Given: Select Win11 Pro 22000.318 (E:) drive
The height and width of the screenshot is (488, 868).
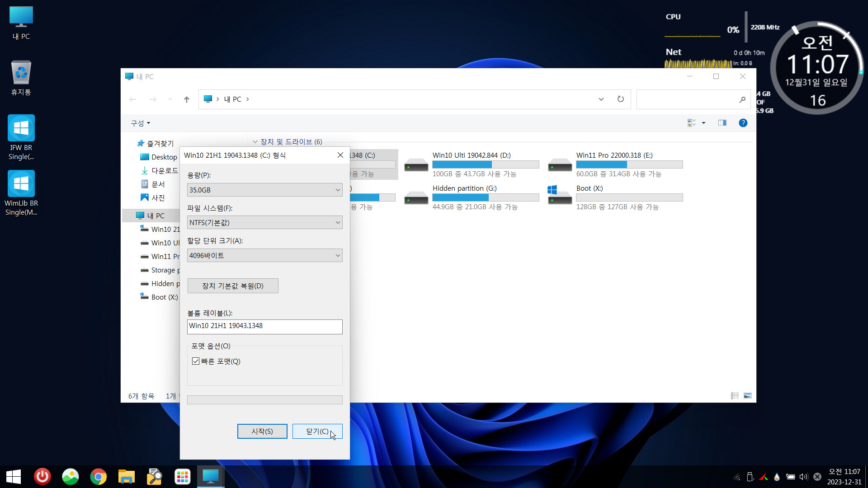Looking at the screenshot, I should [x=615, y=165].
